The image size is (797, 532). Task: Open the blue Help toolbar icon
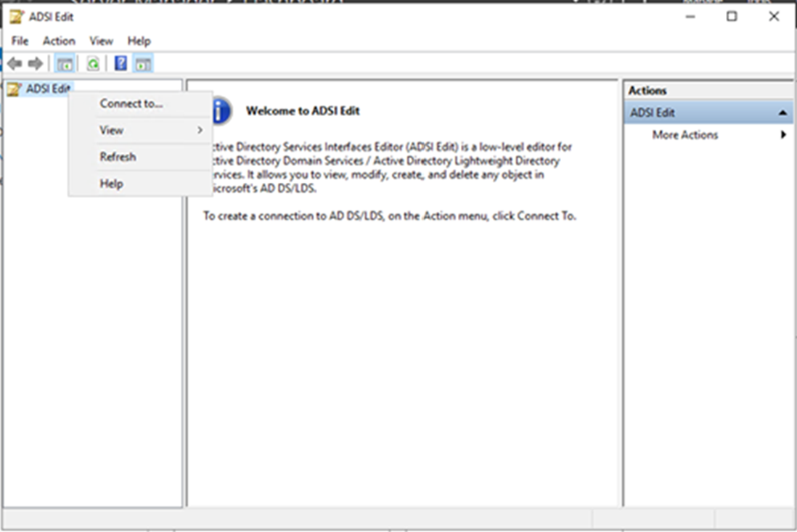tap(121, 64)
